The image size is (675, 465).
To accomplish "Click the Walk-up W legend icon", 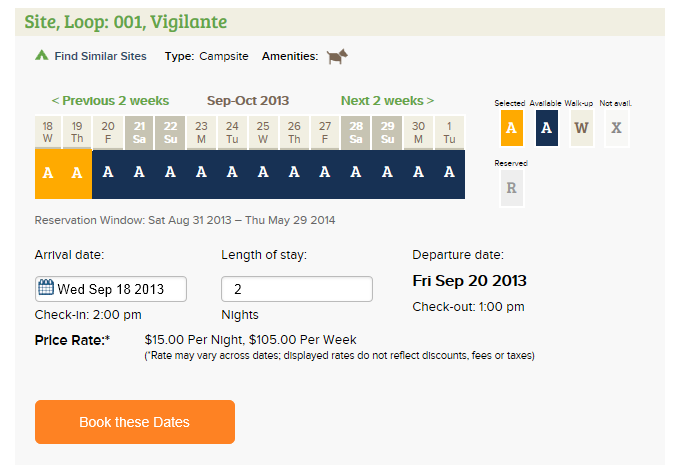I will (581, 128).
